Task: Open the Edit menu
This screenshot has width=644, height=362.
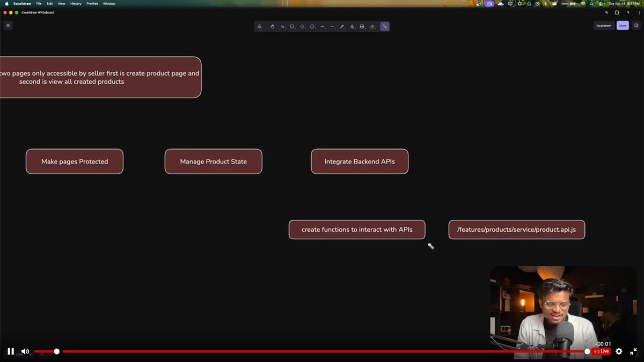Action: pos(49,3)
